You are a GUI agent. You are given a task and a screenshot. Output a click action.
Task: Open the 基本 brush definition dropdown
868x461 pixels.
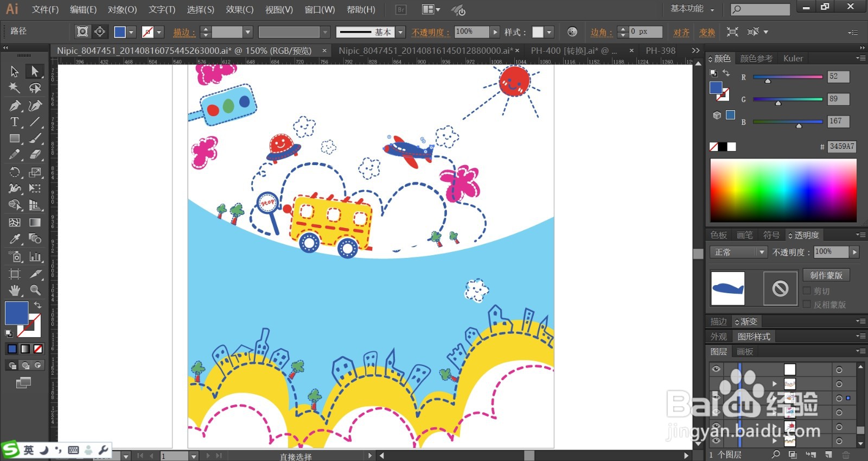tap(401, 32)
